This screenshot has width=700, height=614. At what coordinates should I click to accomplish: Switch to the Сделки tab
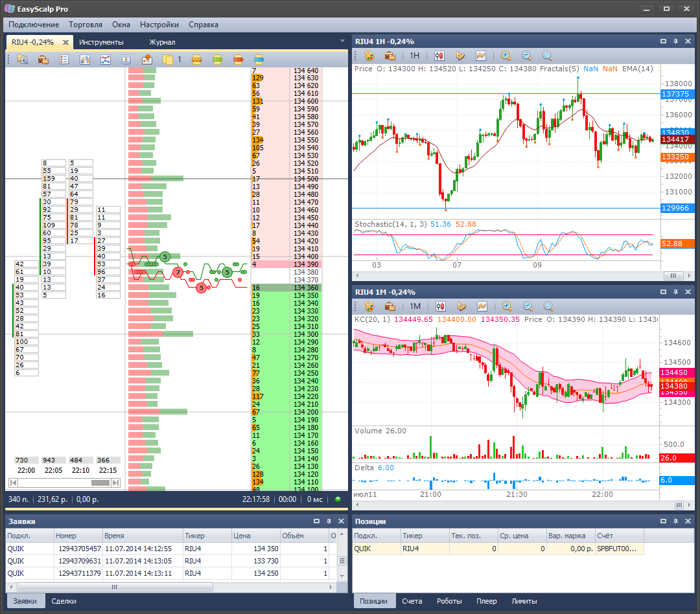[x=64, y=601]
